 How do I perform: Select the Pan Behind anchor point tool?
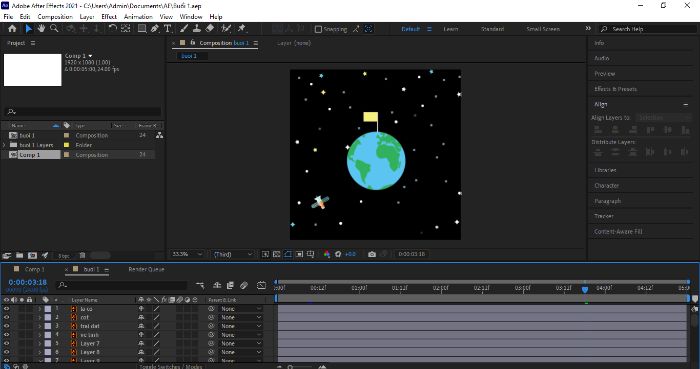point(125,29)
